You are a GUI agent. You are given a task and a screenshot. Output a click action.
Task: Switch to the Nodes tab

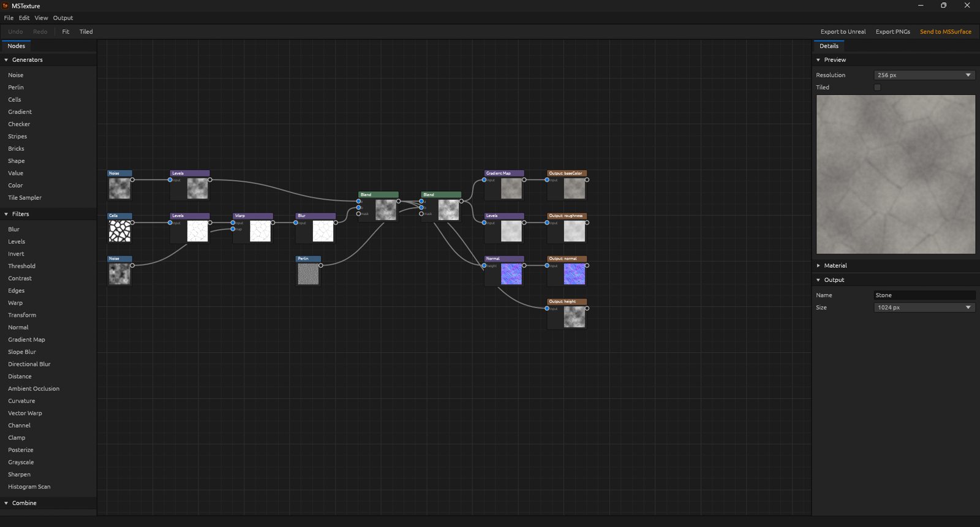(17, 46)
